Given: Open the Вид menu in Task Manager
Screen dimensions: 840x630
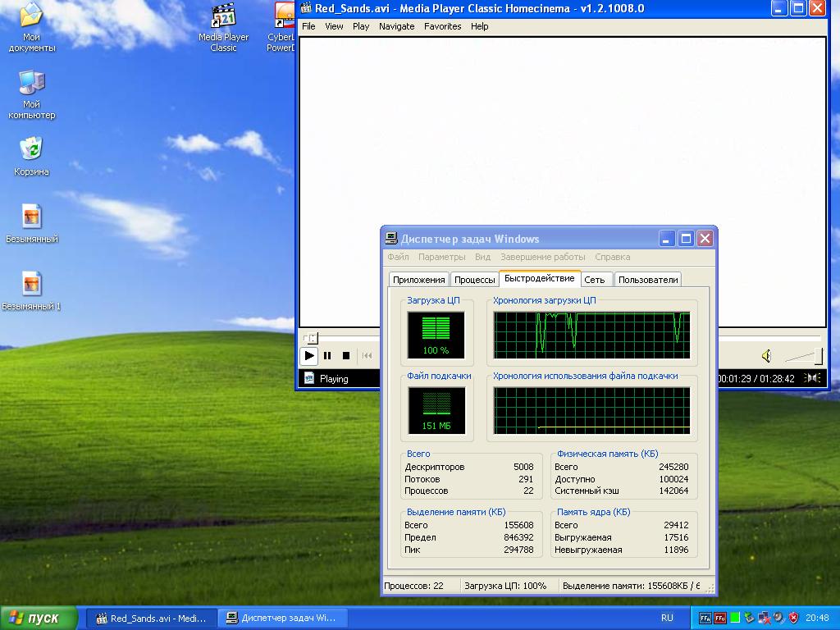Looking at the screenshot, I should pyautogui.click(x=482, y=257).
